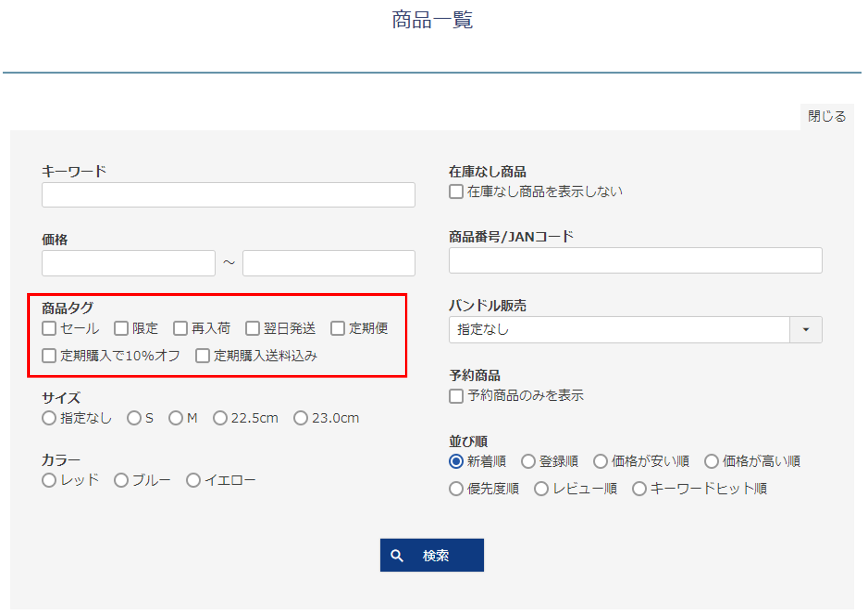Image resolution: width=868 pixels, height=616 pixels.
Task: Open the バンドル販売 dropdown showing 指定なし
Action: (635, 329)
